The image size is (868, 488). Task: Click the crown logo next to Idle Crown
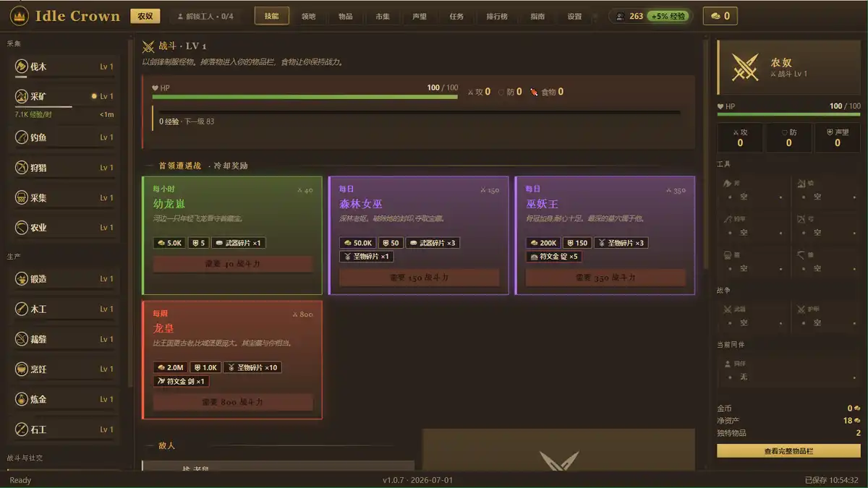pyautogui.click(x=20, y=16)
